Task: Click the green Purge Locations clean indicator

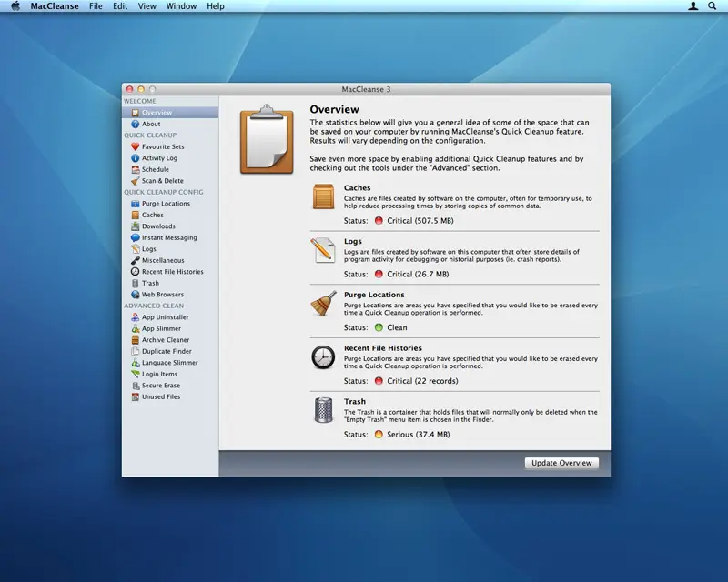Action: tap(379, 327)
